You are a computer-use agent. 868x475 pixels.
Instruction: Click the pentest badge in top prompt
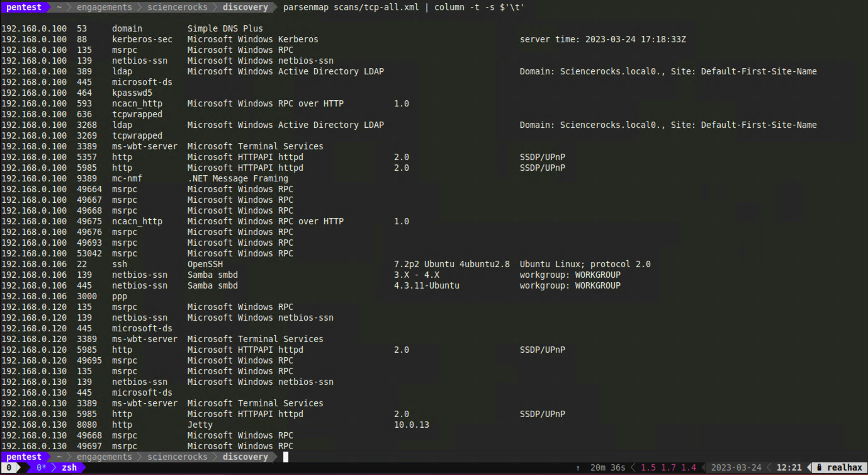tap(24, 8)
